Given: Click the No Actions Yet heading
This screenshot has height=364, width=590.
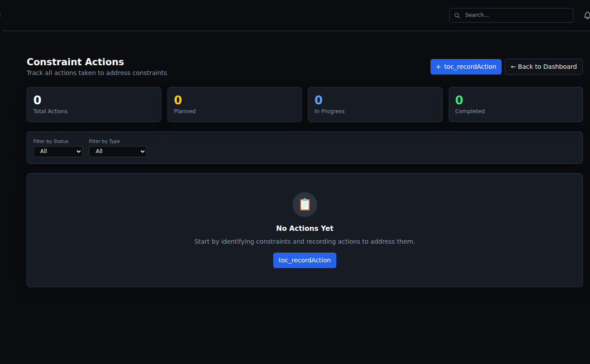Looking at the screenshot, I should pyautogui.click(x=305, y=228).
